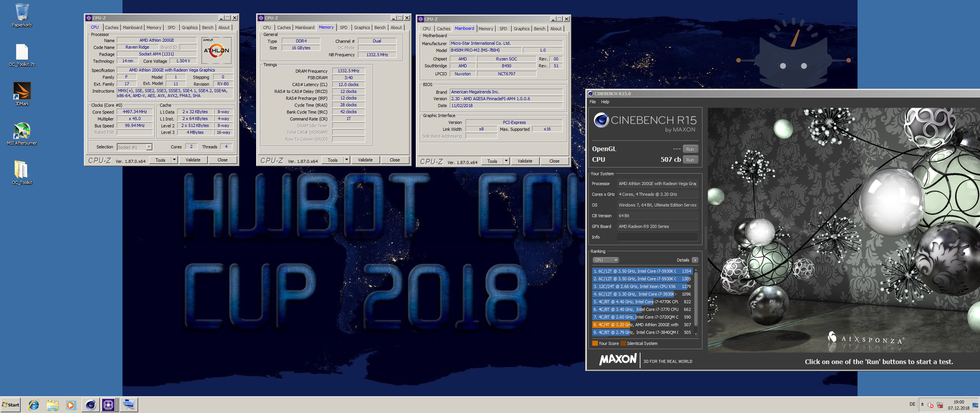Click the Memory CPU-Z window title icon
Image resolution: width=980 pixels, height=413 pixels.
click(x=261, y=18)
